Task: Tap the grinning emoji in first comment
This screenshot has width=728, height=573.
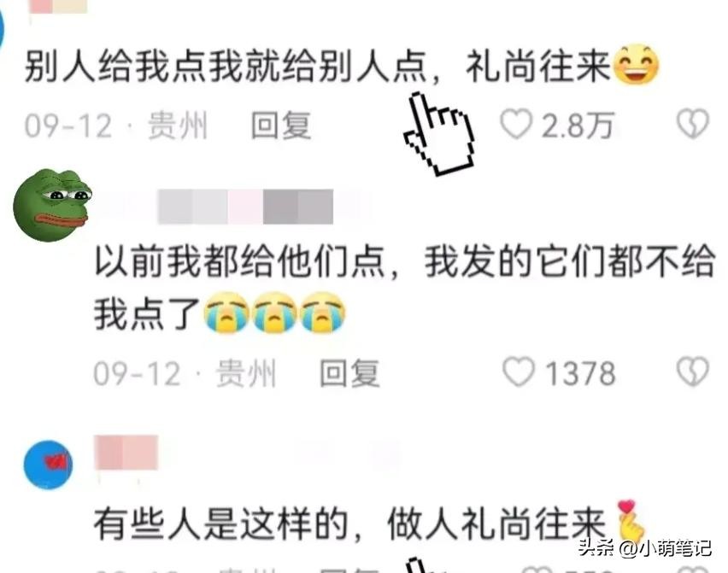Action: tap(636, 65)
